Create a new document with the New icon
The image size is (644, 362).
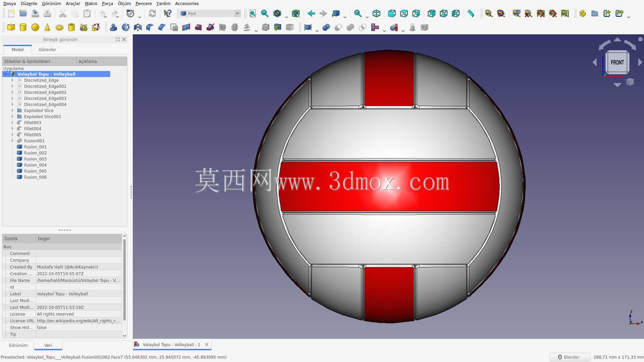[11, 13]
